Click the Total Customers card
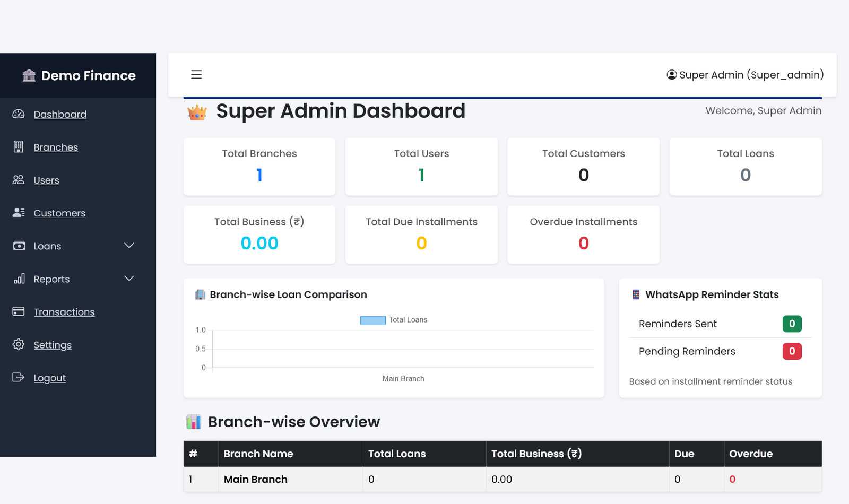 pos(583,167)
